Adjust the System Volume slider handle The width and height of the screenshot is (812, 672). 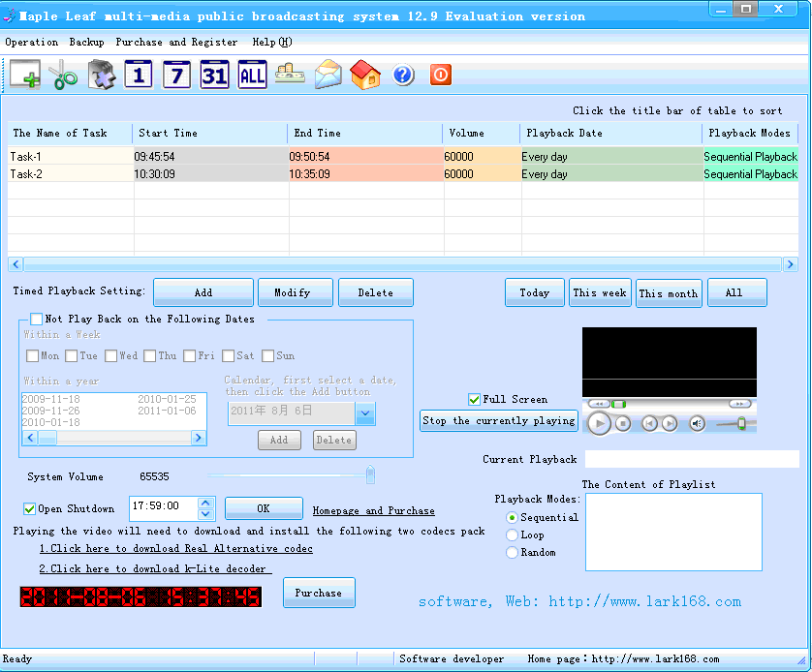pyautogui.click(x=370, y=474)
